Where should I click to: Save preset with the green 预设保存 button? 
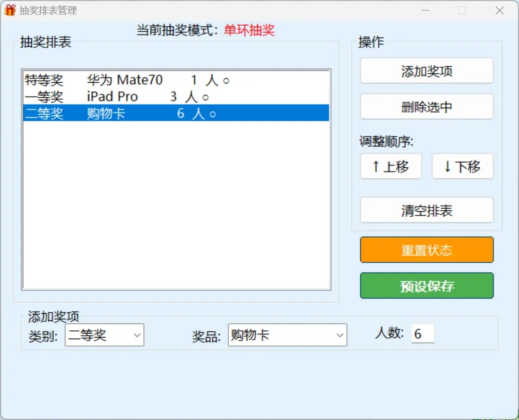[x=426, y=285]
